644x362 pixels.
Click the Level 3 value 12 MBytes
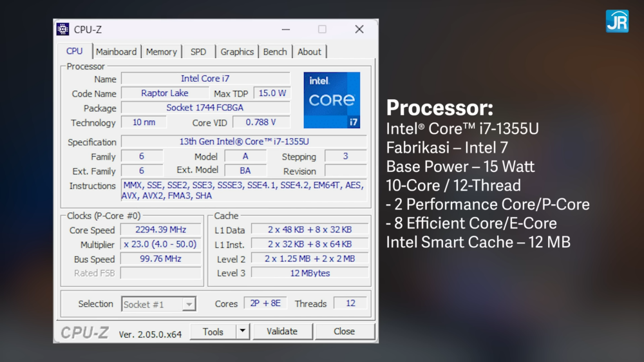310,273
